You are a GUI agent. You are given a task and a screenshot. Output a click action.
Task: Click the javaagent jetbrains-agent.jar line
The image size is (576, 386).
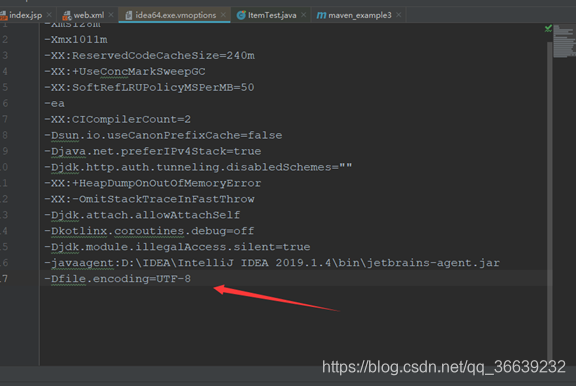pyautogui.click(x=272, y=263)
